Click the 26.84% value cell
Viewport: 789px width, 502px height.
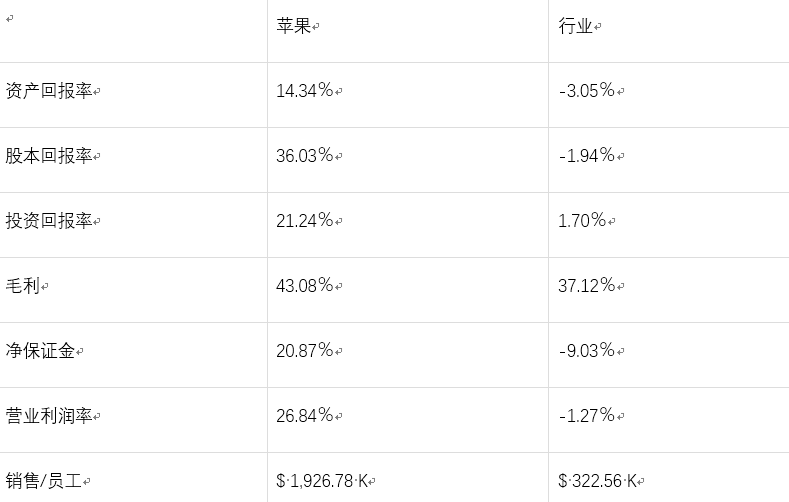305,416
